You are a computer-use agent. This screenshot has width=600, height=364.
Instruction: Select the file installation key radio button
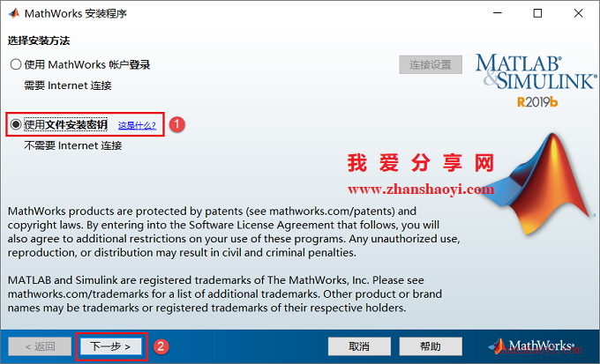pos(16,124)
